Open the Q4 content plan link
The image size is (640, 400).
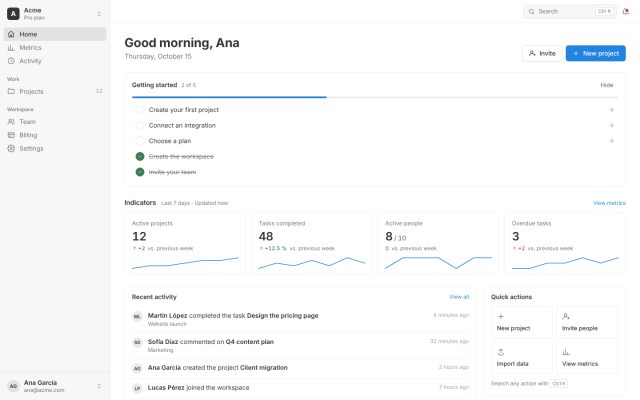coord(250,342)
